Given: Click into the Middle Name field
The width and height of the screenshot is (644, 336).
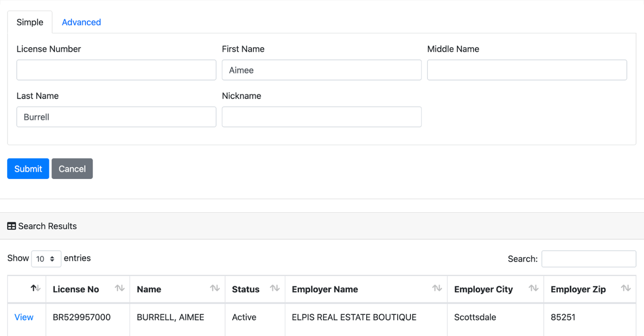Looking at the screenshot, I should click(527, 70).
